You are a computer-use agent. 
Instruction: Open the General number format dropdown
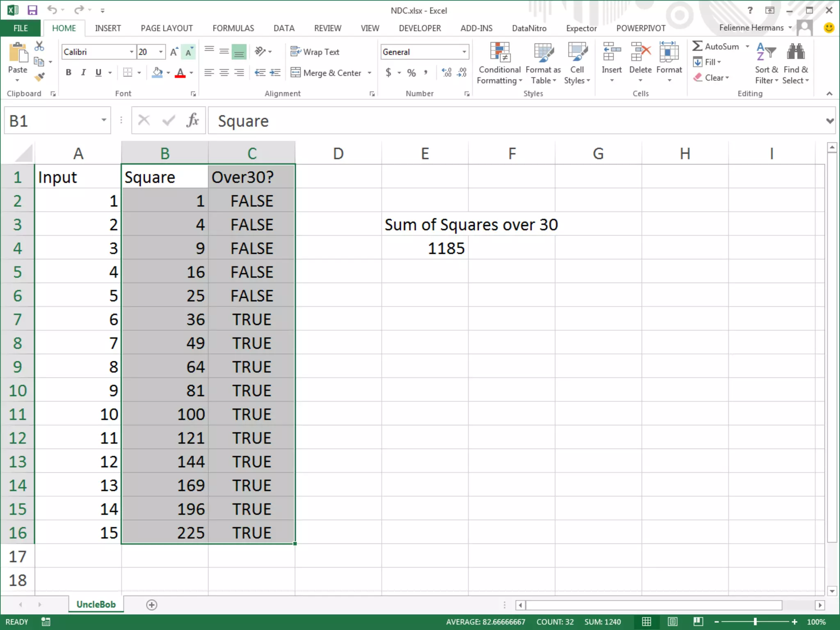pyautogui.click(x=464, y=52)
